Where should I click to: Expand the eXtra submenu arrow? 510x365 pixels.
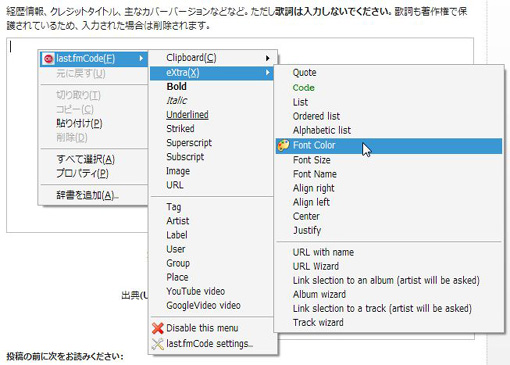[268, 72]
